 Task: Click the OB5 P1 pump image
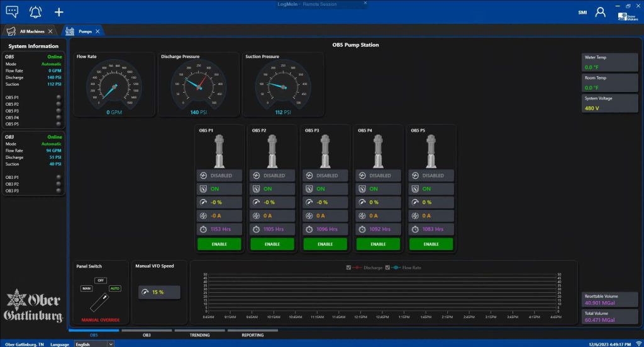coord(219,151)
